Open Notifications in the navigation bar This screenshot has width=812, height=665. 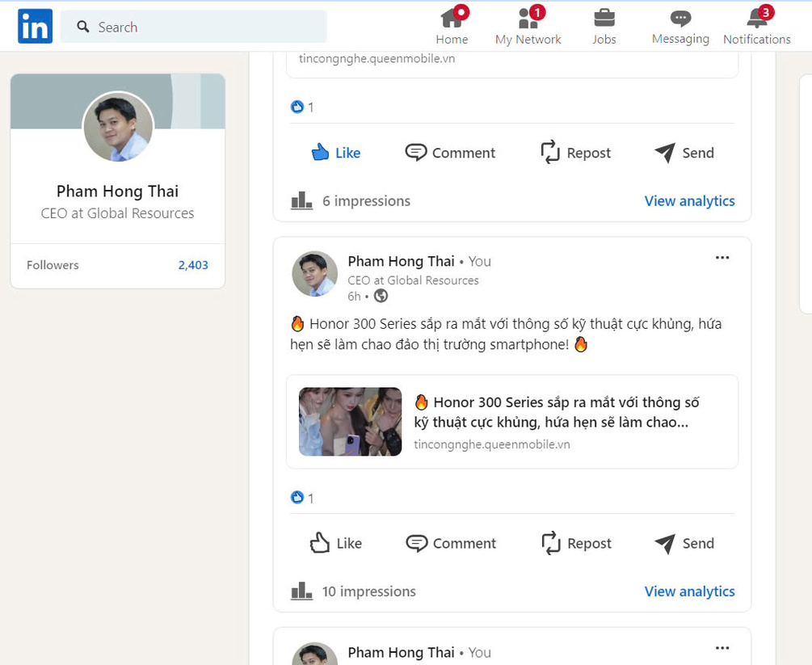coord(756,26)
